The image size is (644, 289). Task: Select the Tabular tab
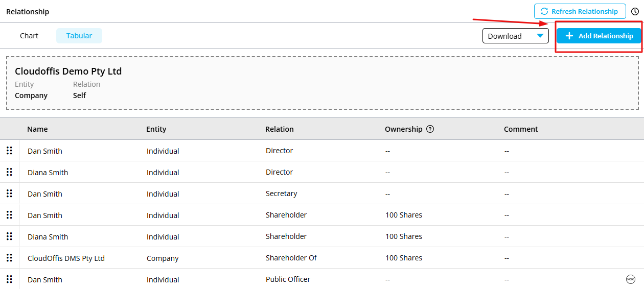pyautogui.click(x=79, y=36)
